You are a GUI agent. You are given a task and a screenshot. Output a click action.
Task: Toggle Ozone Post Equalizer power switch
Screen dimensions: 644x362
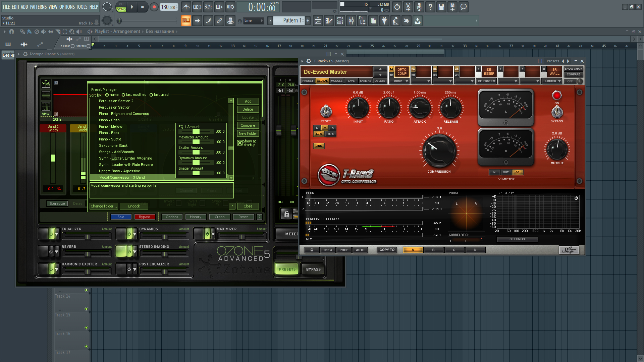tap(129, 269)
